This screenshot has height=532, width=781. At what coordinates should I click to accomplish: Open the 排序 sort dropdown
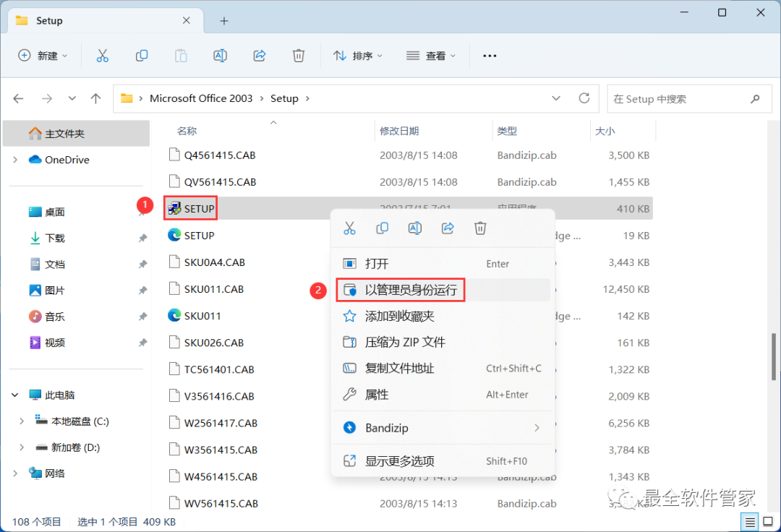358,56
